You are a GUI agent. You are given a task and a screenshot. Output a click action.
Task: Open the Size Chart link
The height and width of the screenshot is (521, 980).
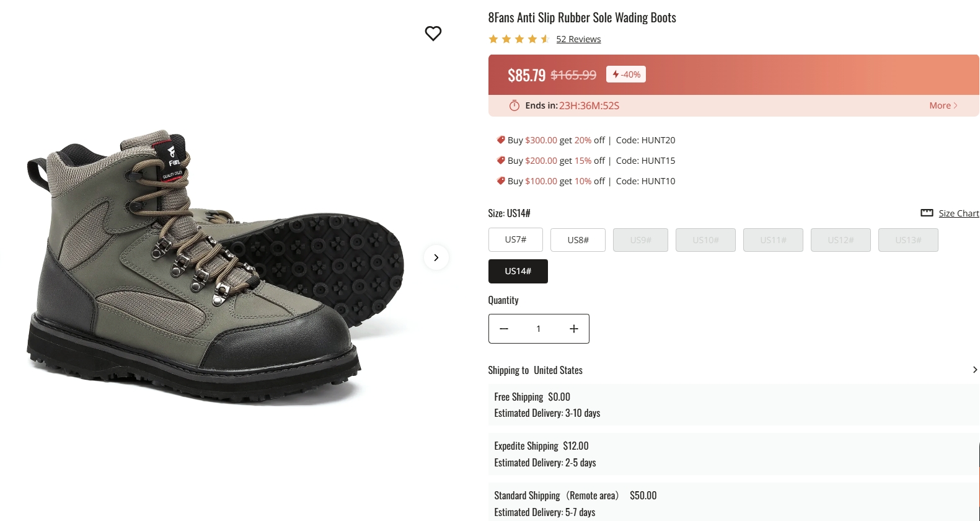tap(958, 213)
